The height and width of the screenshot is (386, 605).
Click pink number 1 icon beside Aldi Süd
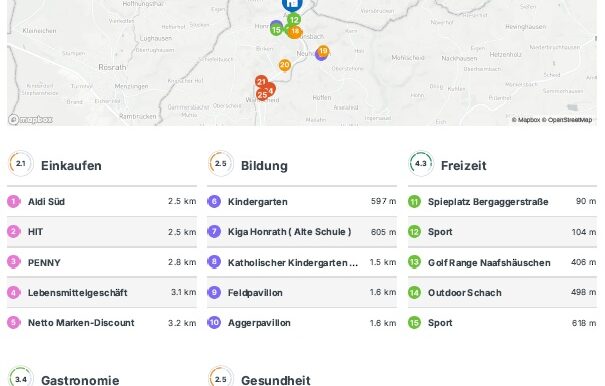[x=14, y=201]
